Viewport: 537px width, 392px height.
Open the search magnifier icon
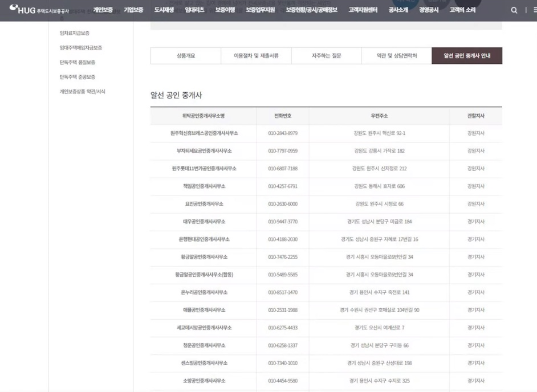pos(514,10)
